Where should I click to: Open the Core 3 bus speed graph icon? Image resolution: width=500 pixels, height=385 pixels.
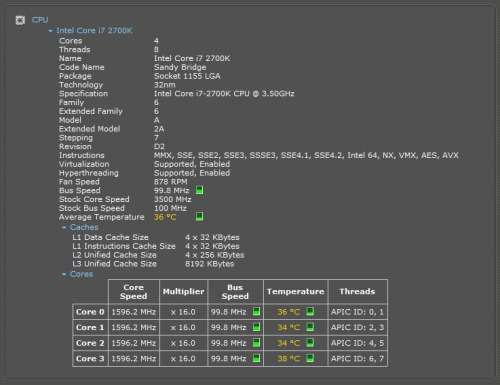pos(256,358)
